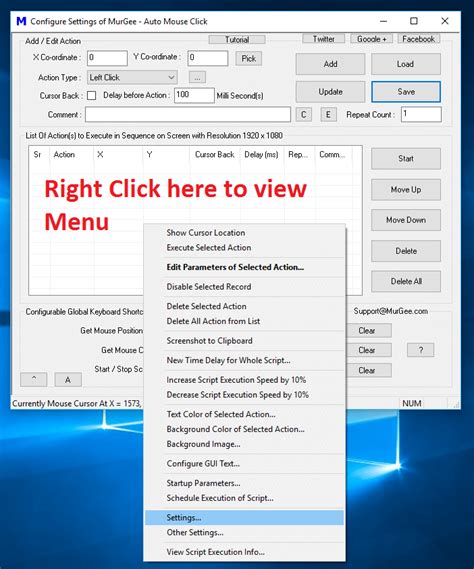The width and height of the screenshot is (474, 569).
Task: Click the question mark help button
Action: pos(420,350)
